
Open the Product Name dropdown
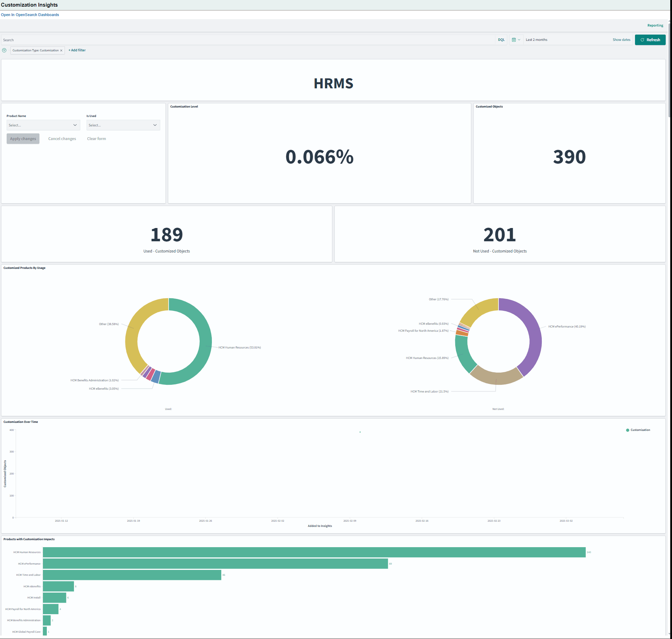(43, 125)
